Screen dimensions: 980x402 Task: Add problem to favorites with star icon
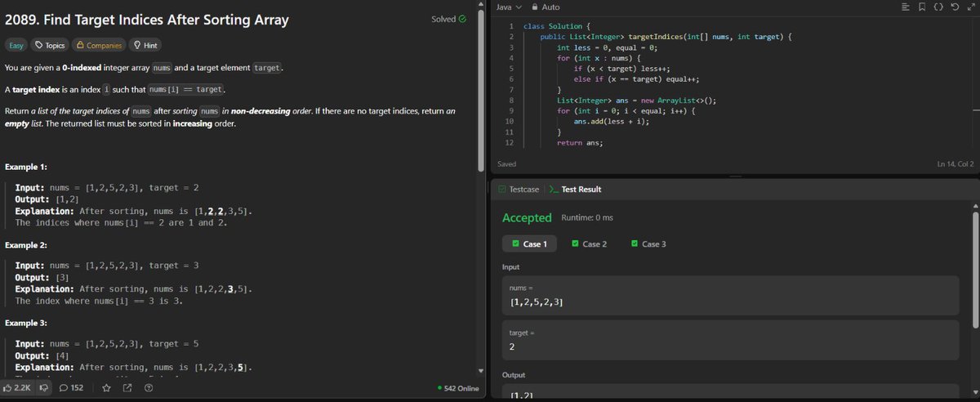coord(106,387)
